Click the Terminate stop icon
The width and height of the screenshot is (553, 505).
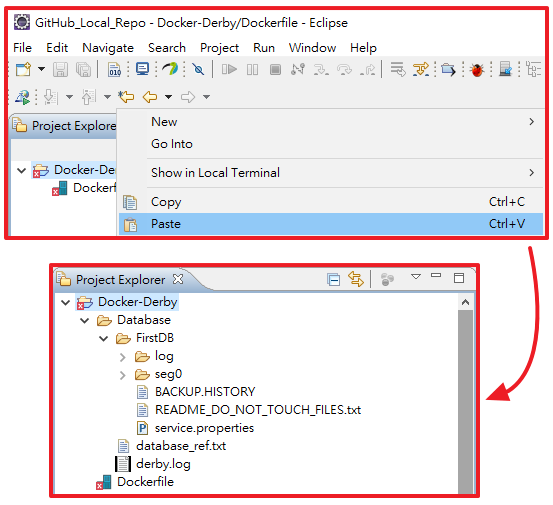coord(275,69)
